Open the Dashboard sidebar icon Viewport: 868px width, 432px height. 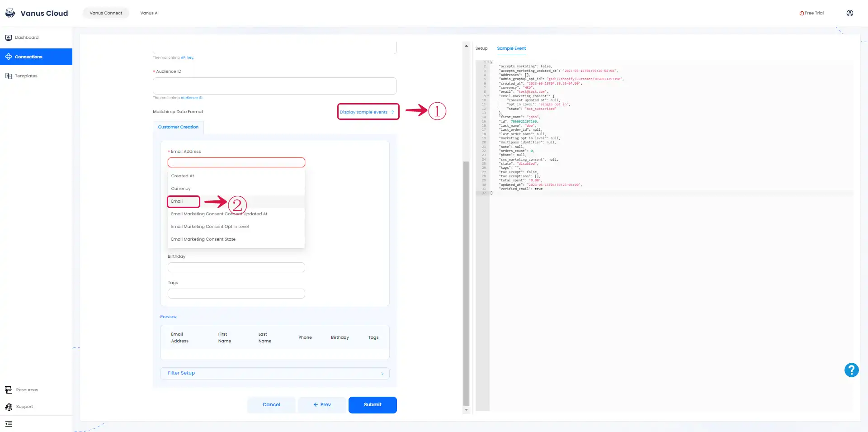pyautogui.click(x=9, y=38)
